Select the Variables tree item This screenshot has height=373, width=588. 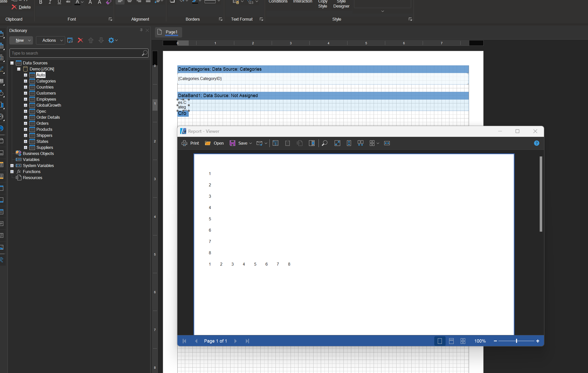[31, 159]
